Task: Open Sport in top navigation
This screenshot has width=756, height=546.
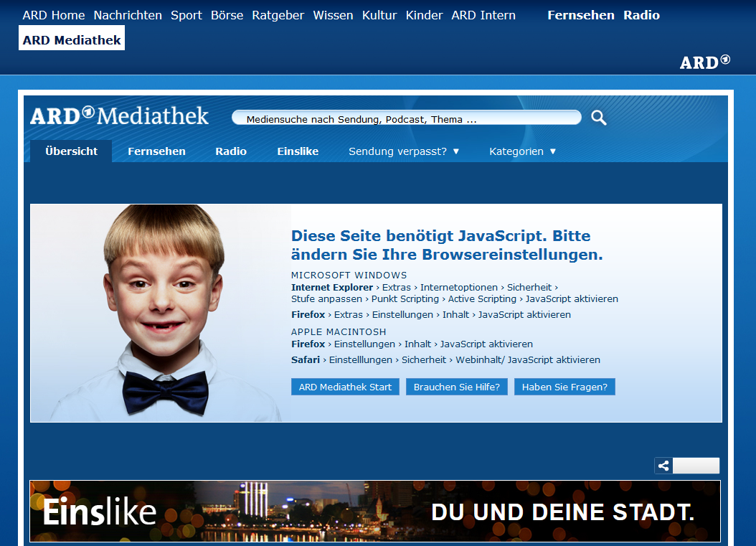Action: click(x=186, y=16)
